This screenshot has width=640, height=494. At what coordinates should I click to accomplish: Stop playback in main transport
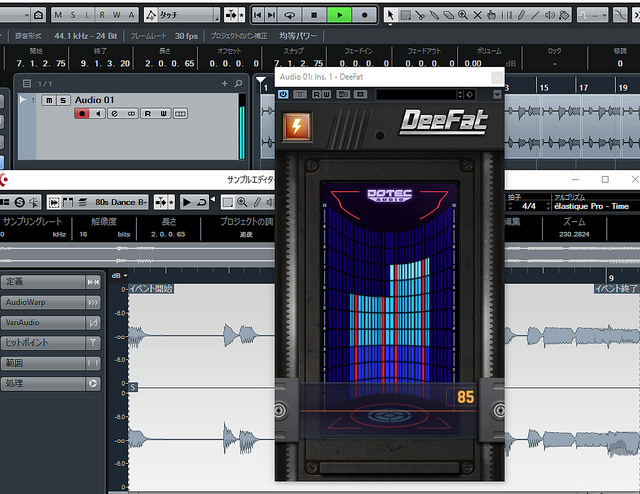pyautogui.click(x=314, y=16)
